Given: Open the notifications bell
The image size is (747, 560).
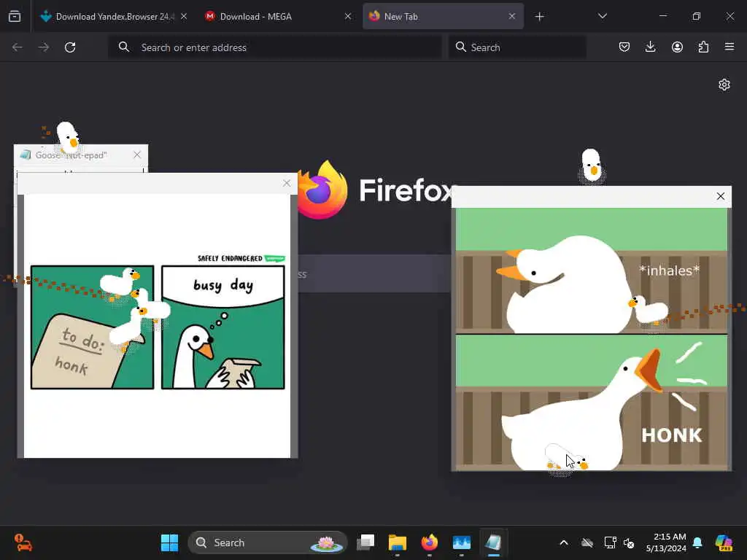Looking at the screenshot, I should [698, 542].
